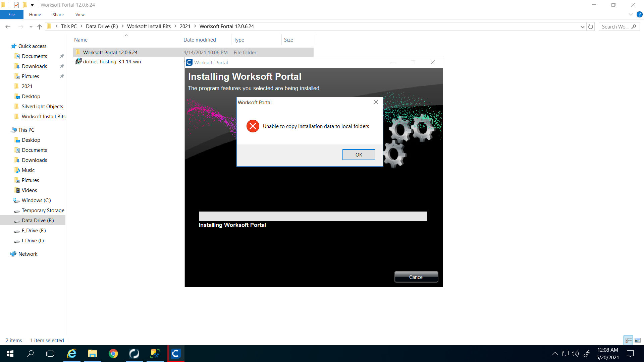Click OK in the error dialog
This screenshot has height=362, width=644.
(x=359, y=155)
